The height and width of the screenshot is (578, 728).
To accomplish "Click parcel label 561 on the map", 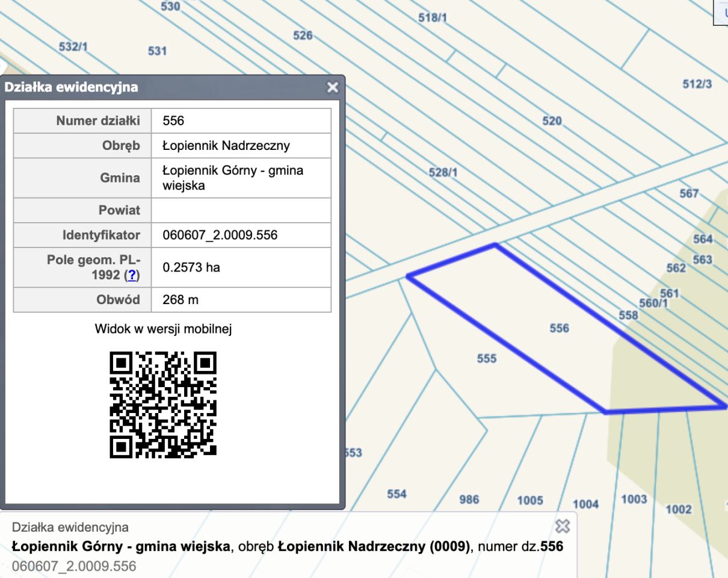I will pyautogui.click(x=669, y=293).
